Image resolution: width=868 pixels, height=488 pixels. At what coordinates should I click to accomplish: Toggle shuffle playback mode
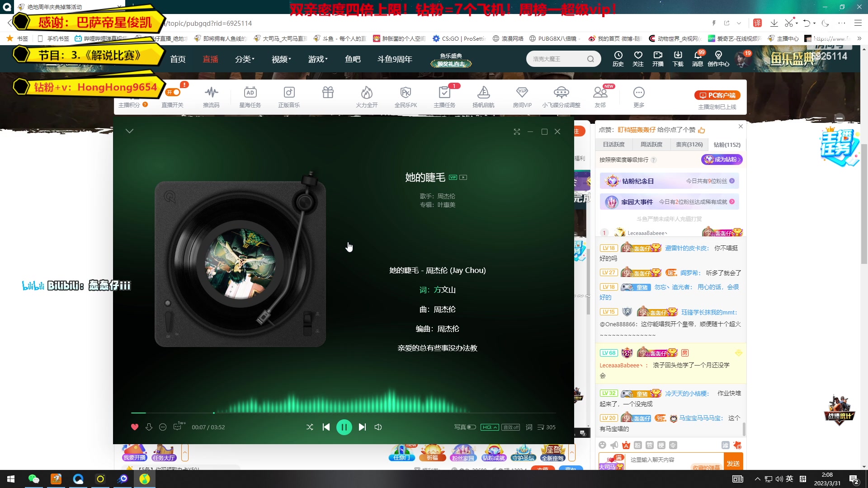pyautogui.click(x=310, y=427)
